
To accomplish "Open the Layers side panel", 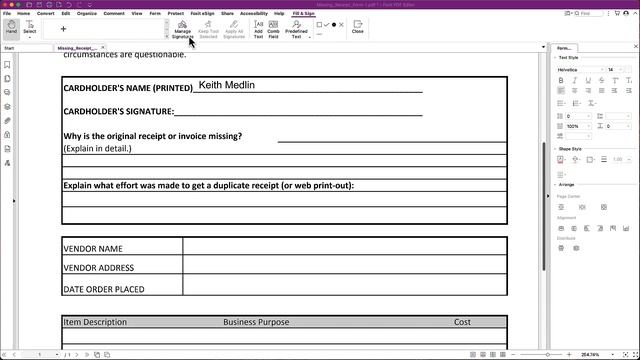I will pos(7,107).
